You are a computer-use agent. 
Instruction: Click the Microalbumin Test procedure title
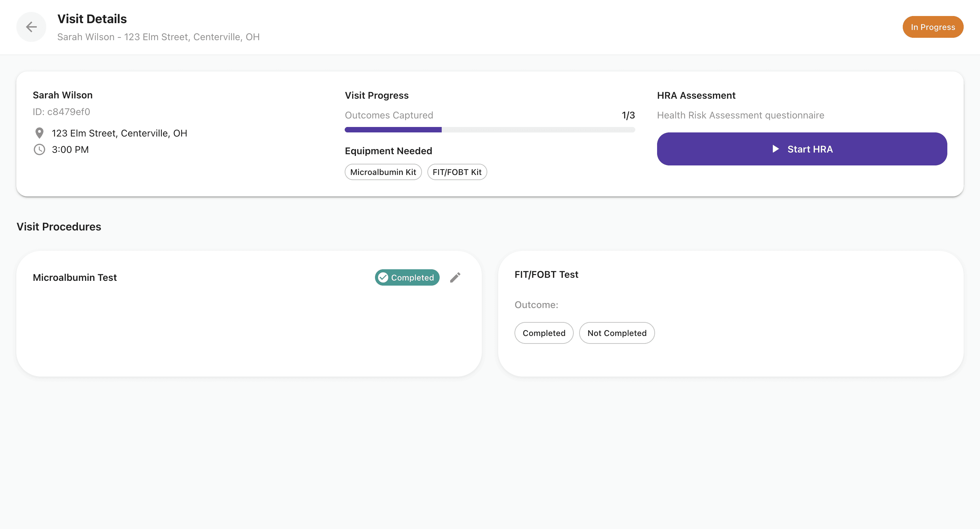[x=75, y=277]
